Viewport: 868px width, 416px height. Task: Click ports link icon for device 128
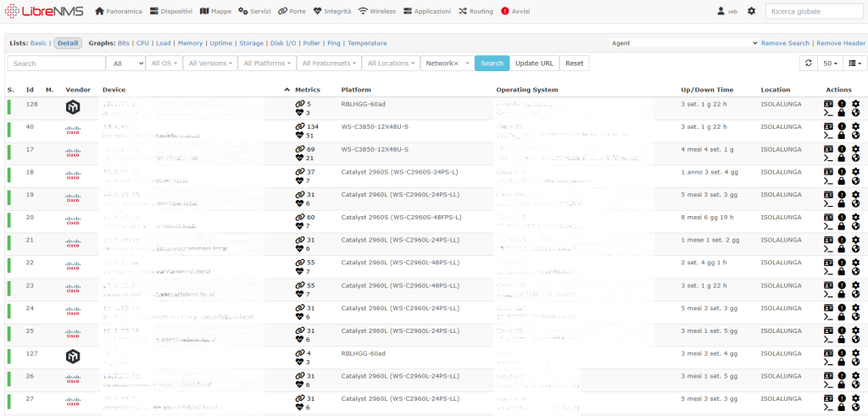point(299,104)
